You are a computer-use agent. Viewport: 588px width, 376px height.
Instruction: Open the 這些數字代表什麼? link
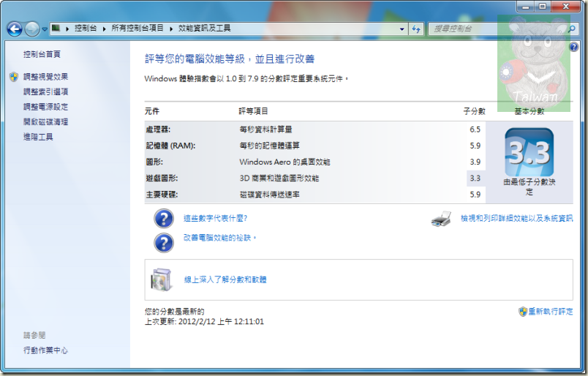[x=215, y=218]
